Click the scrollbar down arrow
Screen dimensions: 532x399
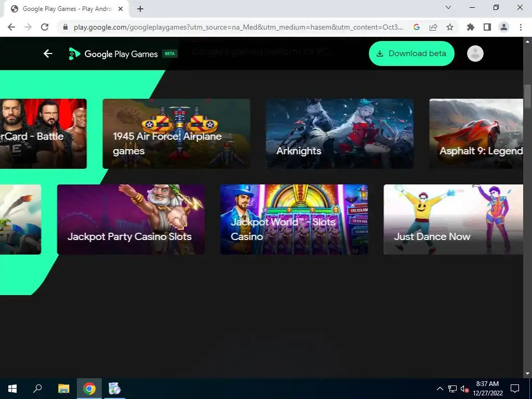pos(527,374)
